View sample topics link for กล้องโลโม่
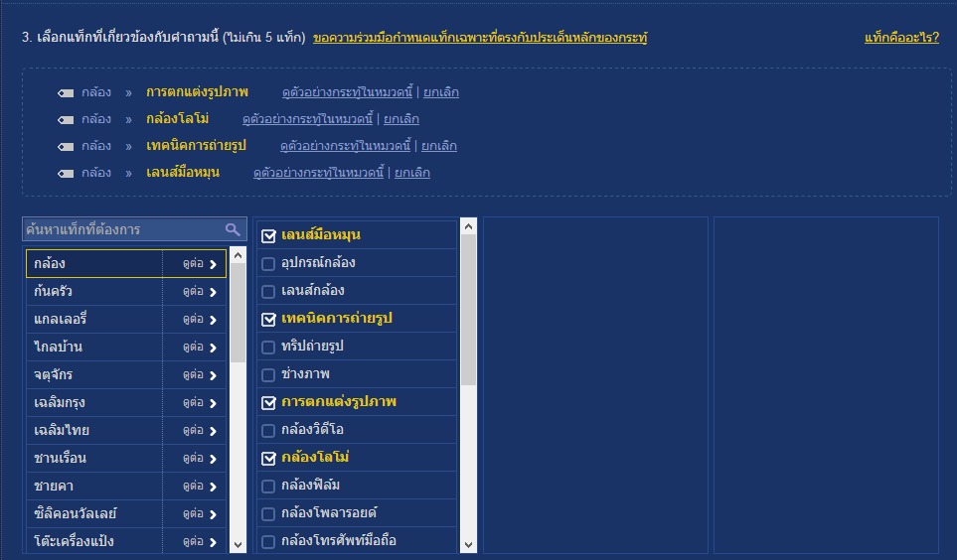The image size is (957, 560). (x=308, y=119)
